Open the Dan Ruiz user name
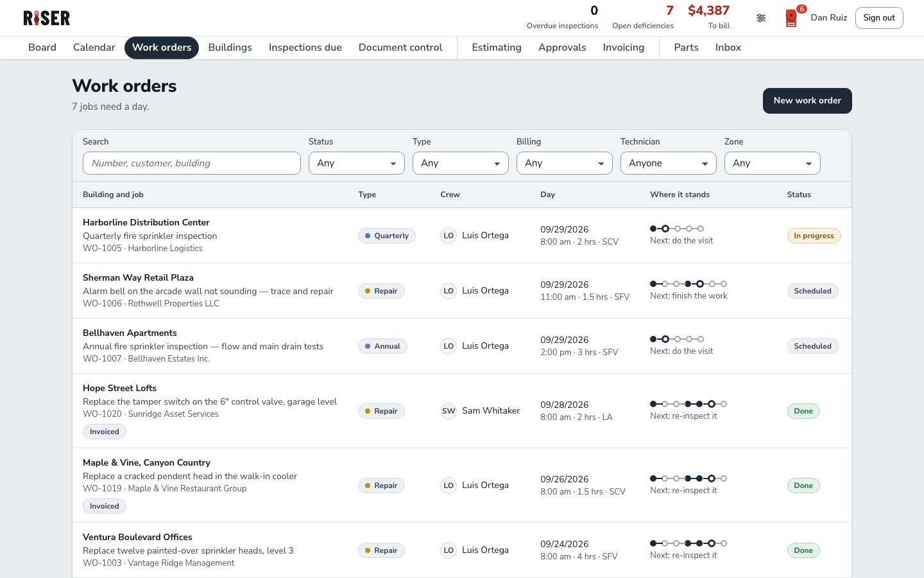The image size is (924, 578). [829, 18]
